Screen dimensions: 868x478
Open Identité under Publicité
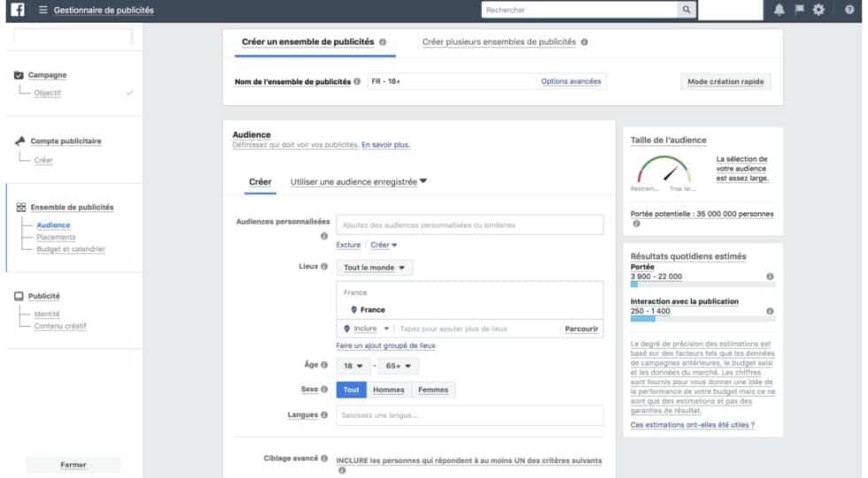pos(47,314)
